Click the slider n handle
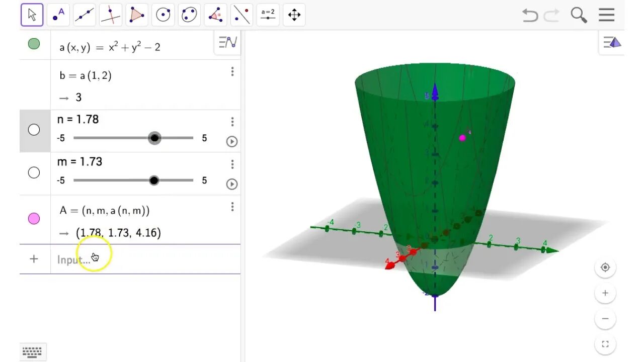Image resolution: width=644 pixels, height=362 pixels. [154, 138]
